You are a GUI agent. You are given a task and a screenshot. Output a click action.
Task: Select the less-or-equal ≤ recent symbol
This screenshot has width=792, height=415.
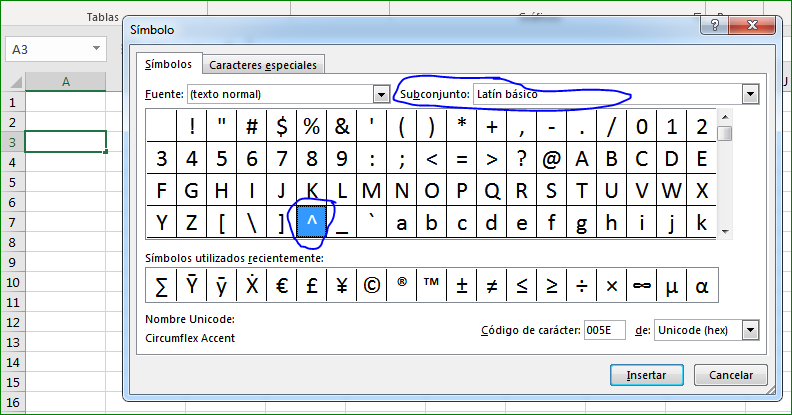pyautogui.click(x=522, y=285)
